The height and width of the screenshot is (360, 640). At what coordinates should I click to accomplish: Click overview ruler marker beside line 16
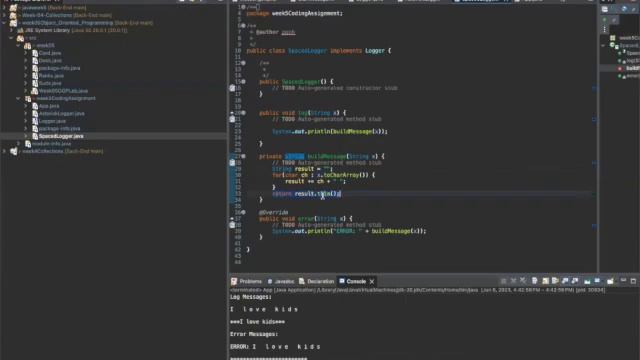tap(595, 88)
